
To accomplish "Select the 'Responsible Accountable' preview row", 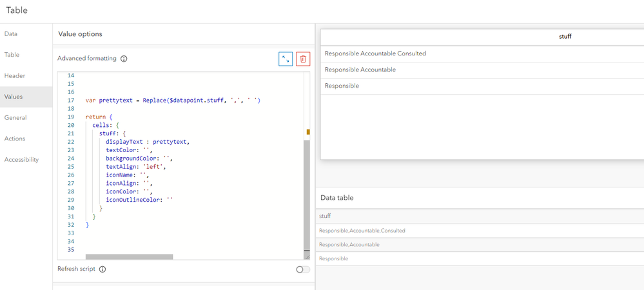I will point(360,70).
